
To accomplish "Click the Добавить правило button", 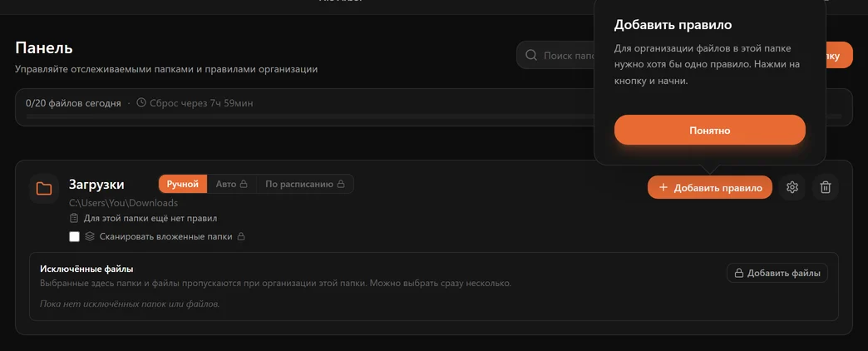I will (710, 188).
